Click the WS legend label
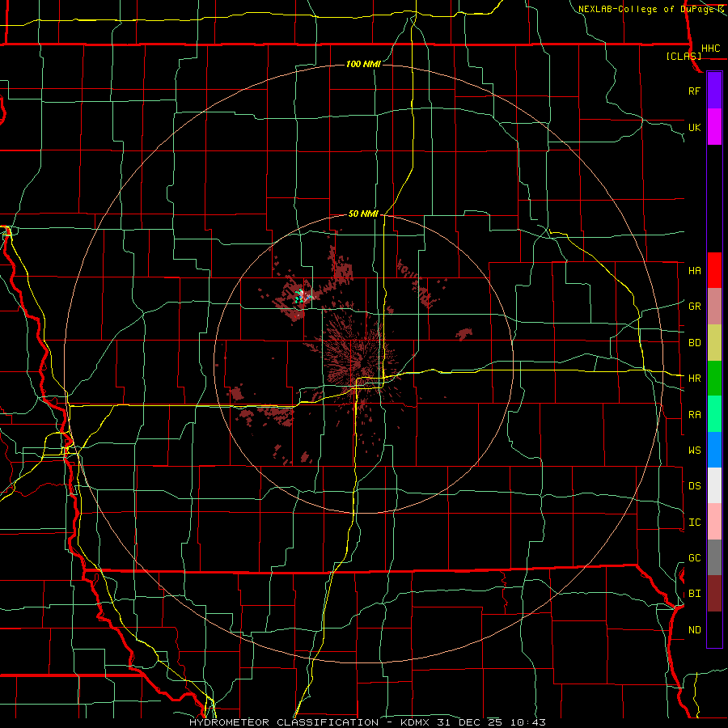The width and height of the screenshot is (728, 728). coord(695,451)
